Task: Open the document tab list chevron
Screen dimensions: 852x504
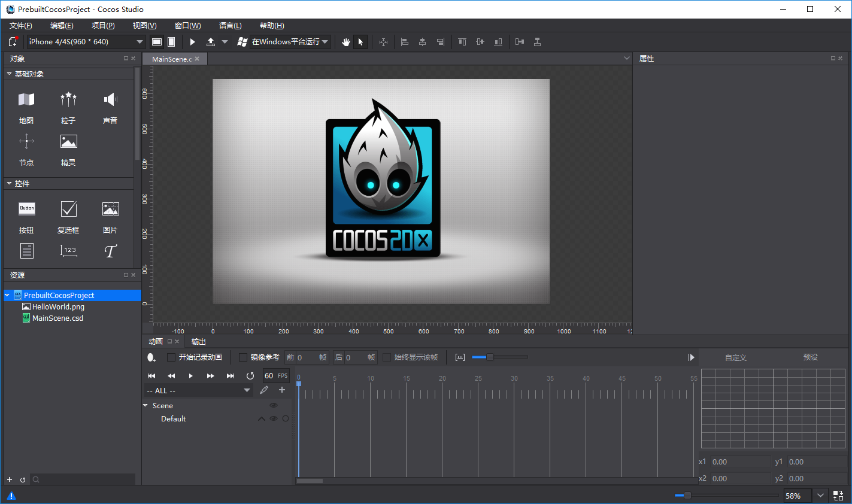Action: click(627, 59)
